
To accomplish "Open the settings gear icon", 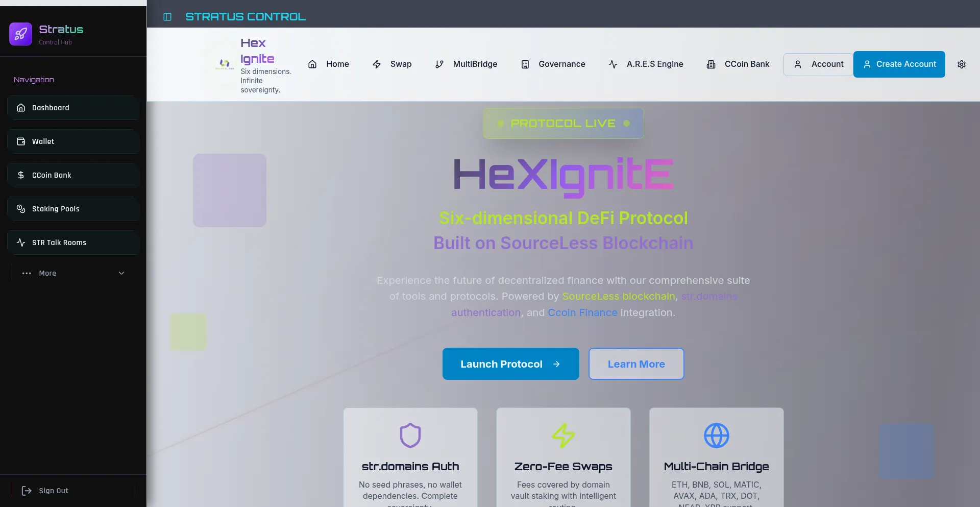I will pos(962,64).
